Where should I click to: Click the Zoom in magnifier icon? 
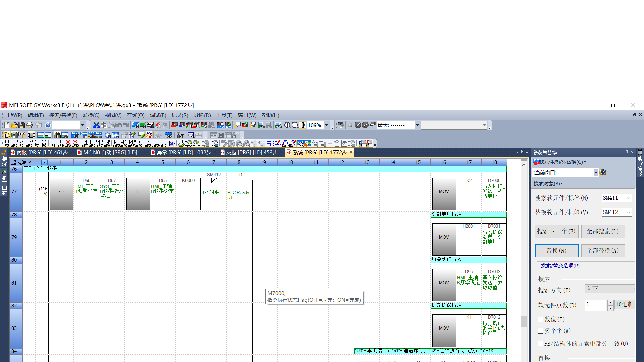click(287, 125)
